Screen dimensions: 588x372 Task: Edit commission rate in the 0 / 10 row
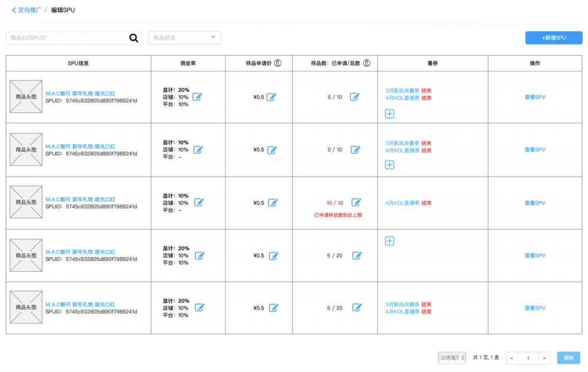pyautogui.click(x=198, y=150)
